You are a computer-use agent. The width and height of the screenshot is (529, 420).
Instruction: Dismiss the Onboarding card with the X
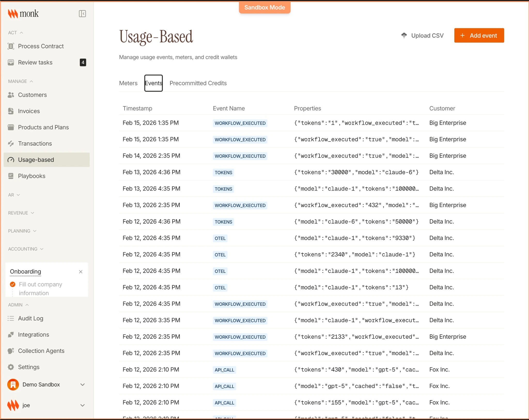[x=80, y=272]
